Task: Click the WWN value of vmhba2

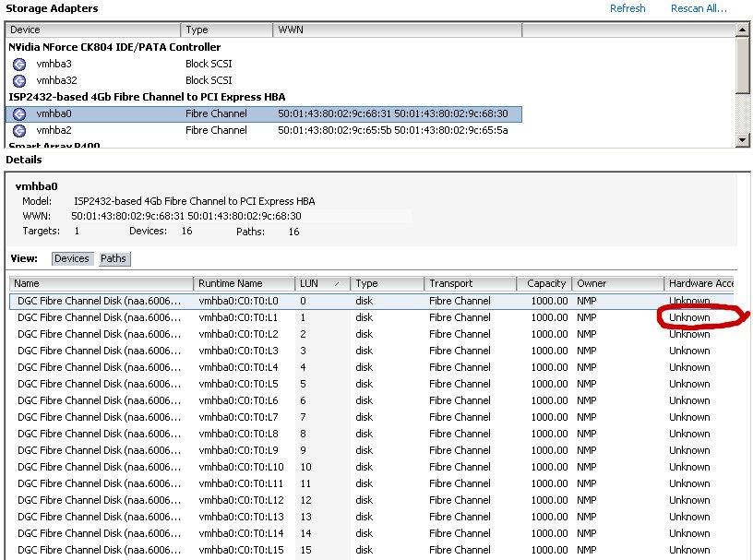Action: [x=393, y=130]
